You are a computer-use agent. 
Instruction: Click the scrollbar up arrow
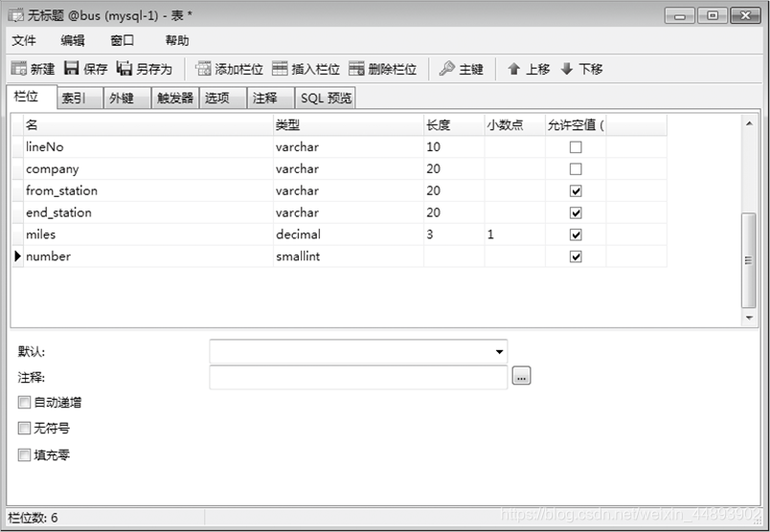coord(749,123)
